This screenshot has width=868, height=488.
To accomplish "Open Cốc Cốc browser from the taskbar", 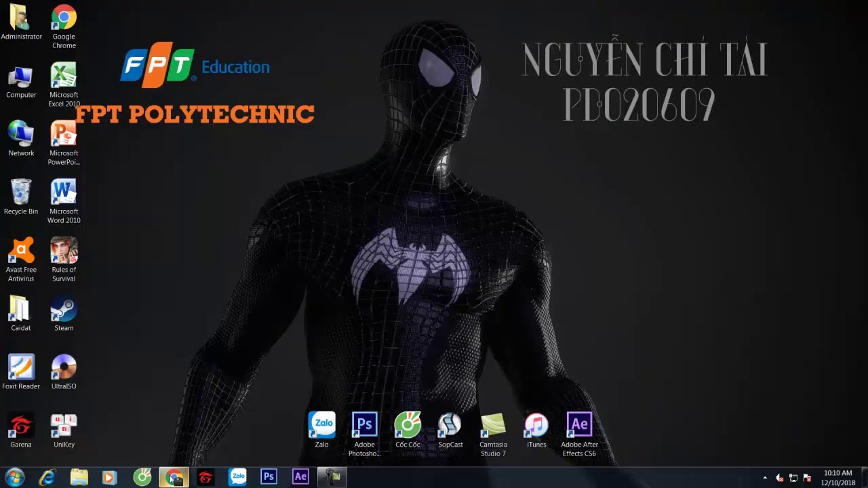I will [142, 477].
